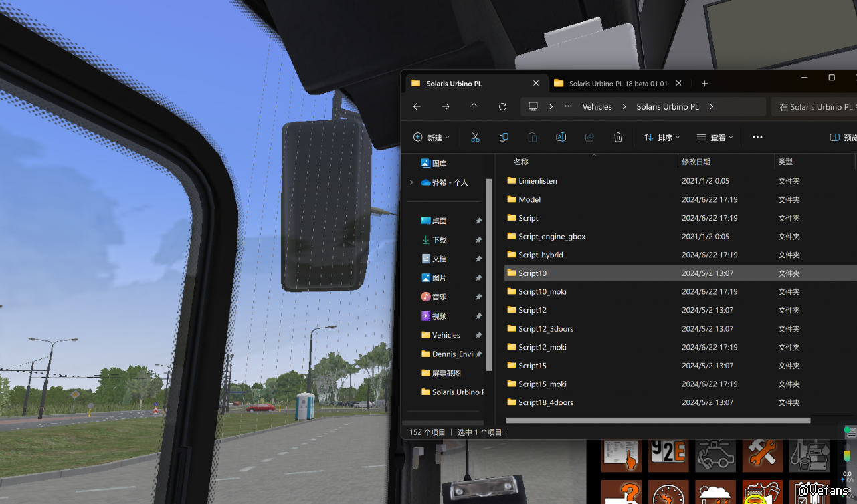Open the toolbar's three-dot more options menu
This screenshot has height=504, width=857.
(757, 138)
